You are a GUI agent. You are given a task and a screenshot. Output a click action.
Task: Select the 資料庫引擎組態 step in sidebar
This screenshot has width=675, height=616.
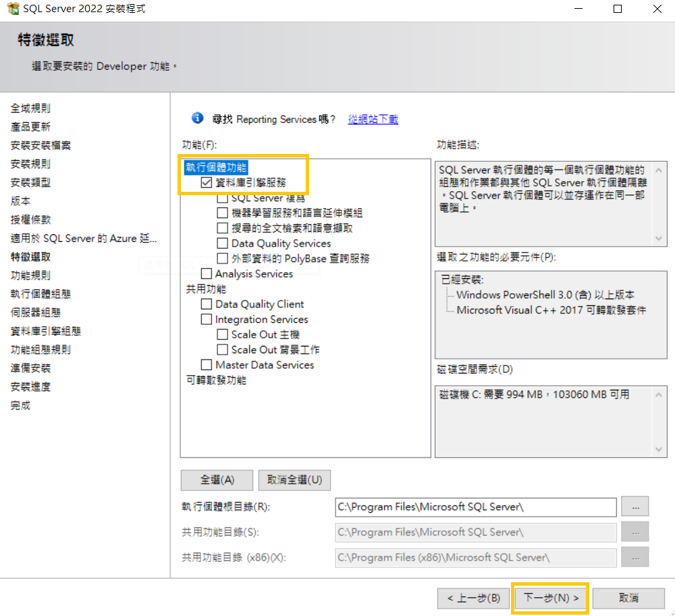point(46,331)
